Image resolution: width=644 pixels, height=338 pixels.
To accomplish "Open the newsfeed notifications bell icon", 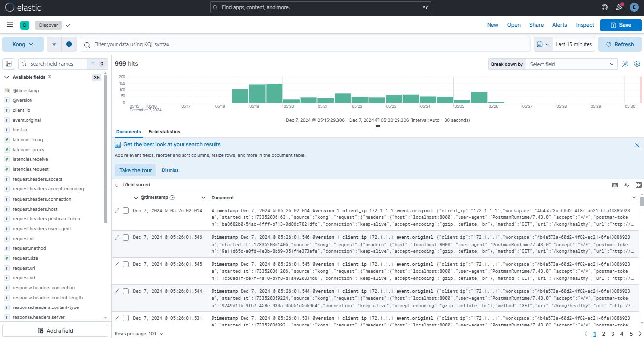I will (619, 8).
